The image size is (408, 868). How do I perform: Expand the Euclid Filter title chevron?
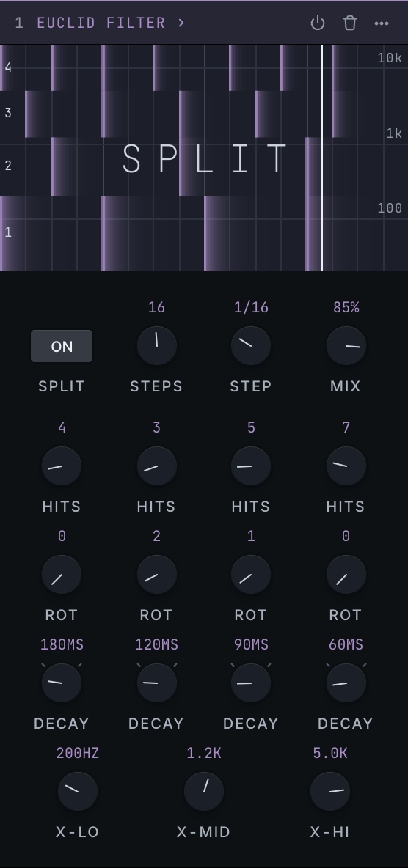coord(181,23)
